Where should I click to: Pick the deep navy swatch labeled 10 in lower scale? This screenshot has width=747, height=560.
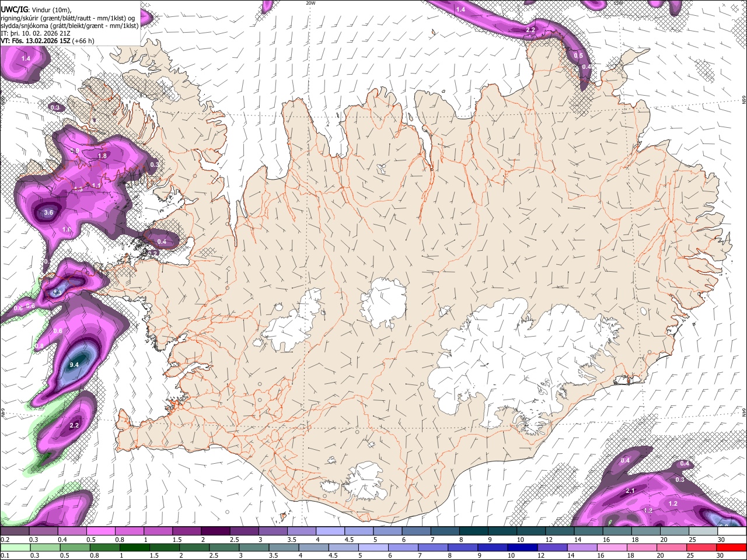point(522,547)
